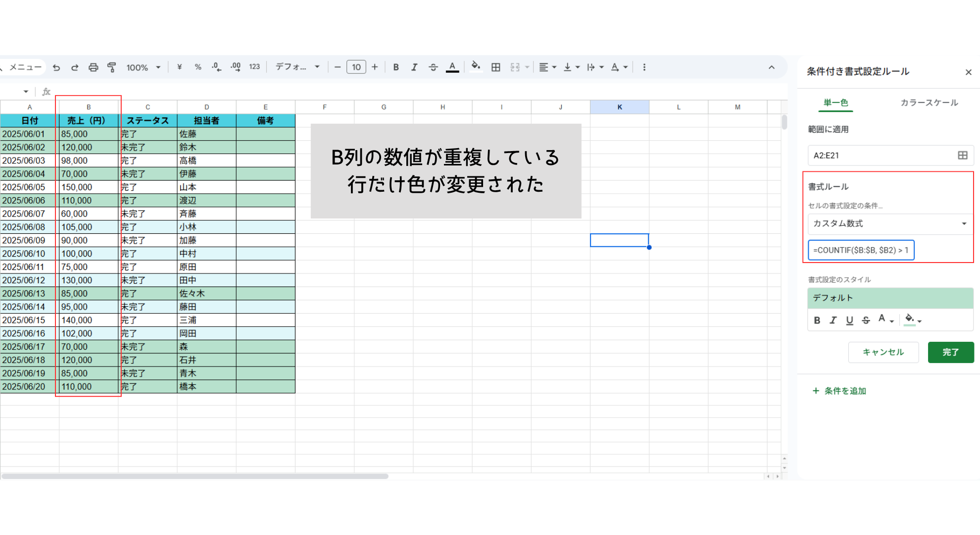Open the toolbar text color picker
The height and width of the screenshot is (535, 980).
[452, 67]
